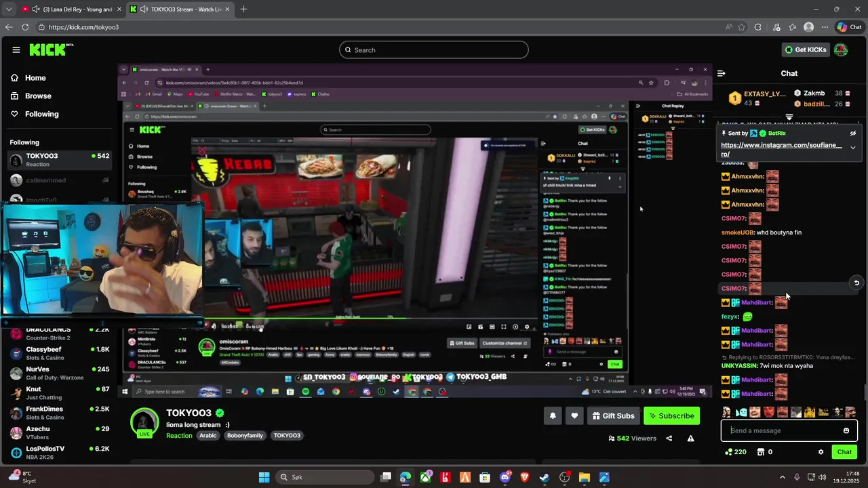Click the Bobonyfamily tag
Image resolution: width=868 pixels, height=488 pixels.
(x=245, y=435)
